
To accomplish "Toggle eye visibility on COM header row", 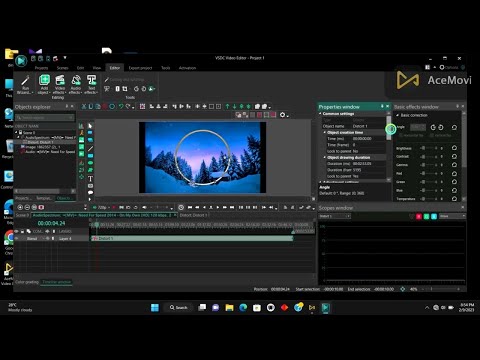I will (16, 231).
